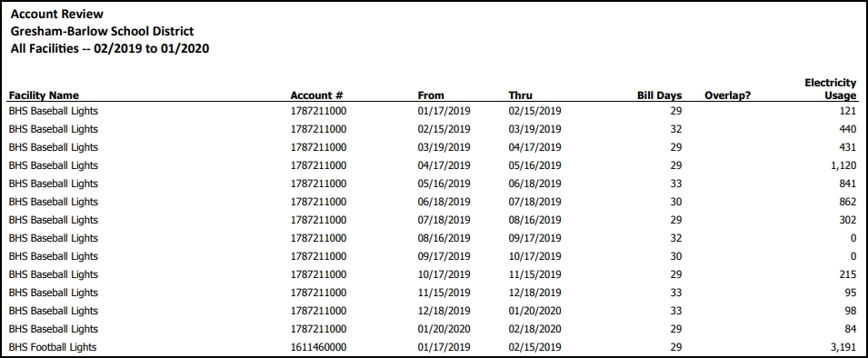Select the BHS Football Lights row name

pyautogui.click(x=53, y=347)
